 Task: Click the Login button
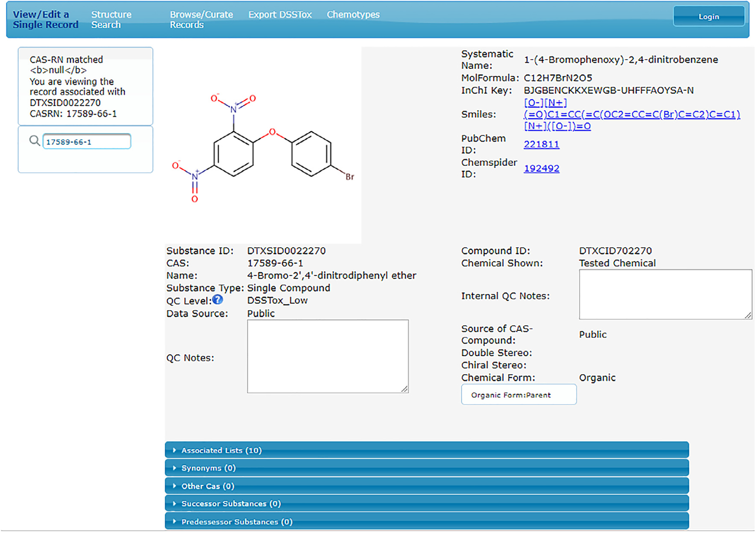709,17
